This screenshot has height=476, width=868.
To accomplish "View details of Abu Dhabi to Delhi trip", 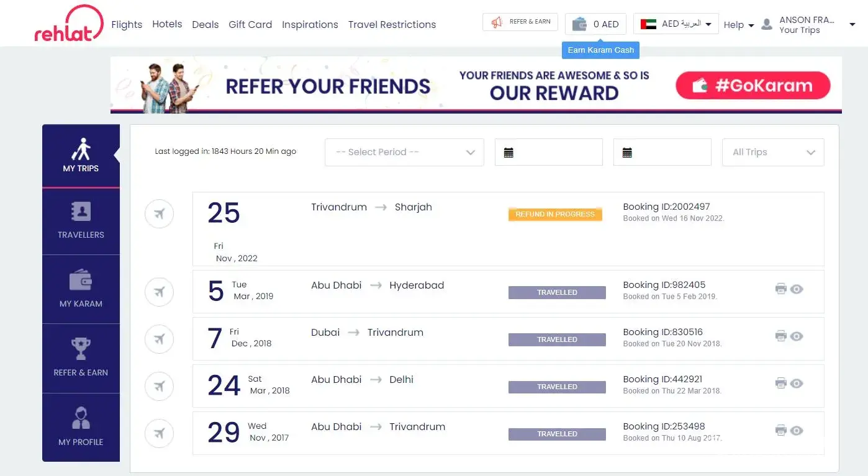I will [797, 383].
